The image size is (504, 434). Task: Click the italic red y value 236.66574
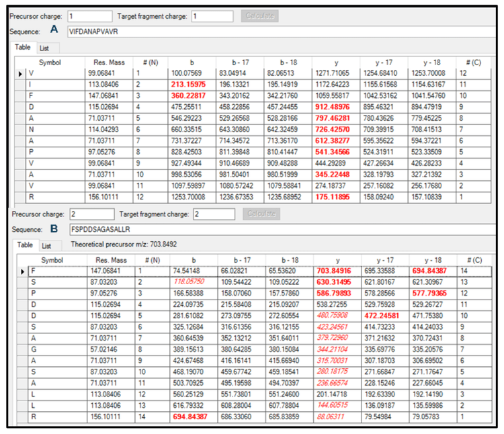point(333,383)
